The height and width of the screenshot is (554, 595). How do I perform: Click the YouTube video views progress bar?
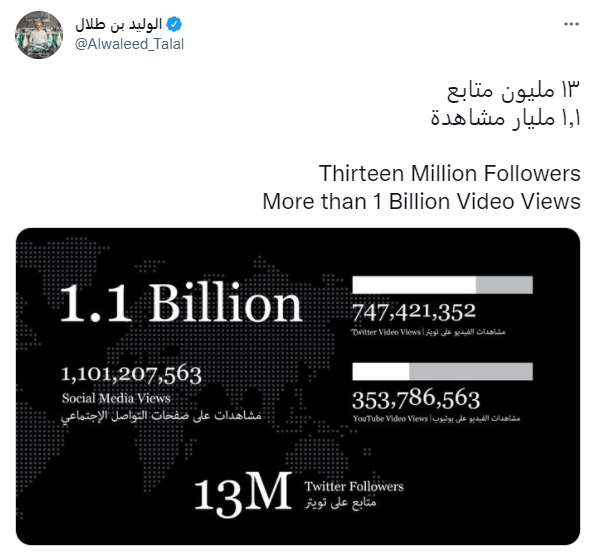[442, 371]
